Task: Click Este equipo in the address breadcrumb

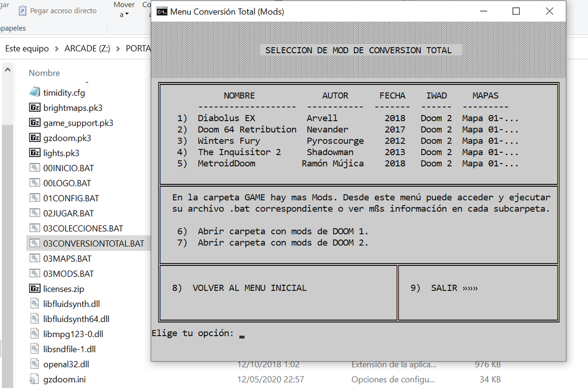Action: coord(27,48)
